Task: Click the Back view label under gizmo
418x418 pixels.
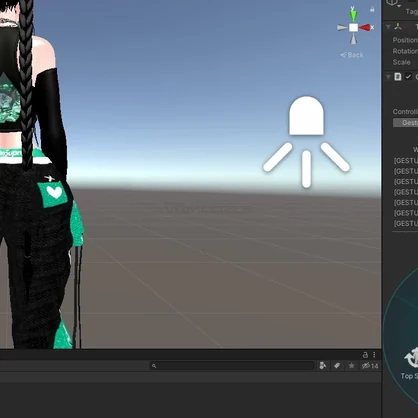Action: [x=352, y=55]
